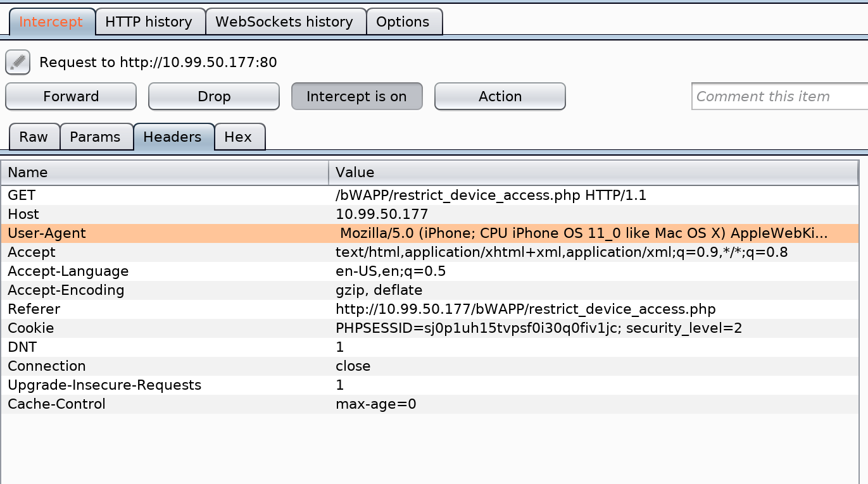
Task: Open the Action menu button
Action: point(500,96)
